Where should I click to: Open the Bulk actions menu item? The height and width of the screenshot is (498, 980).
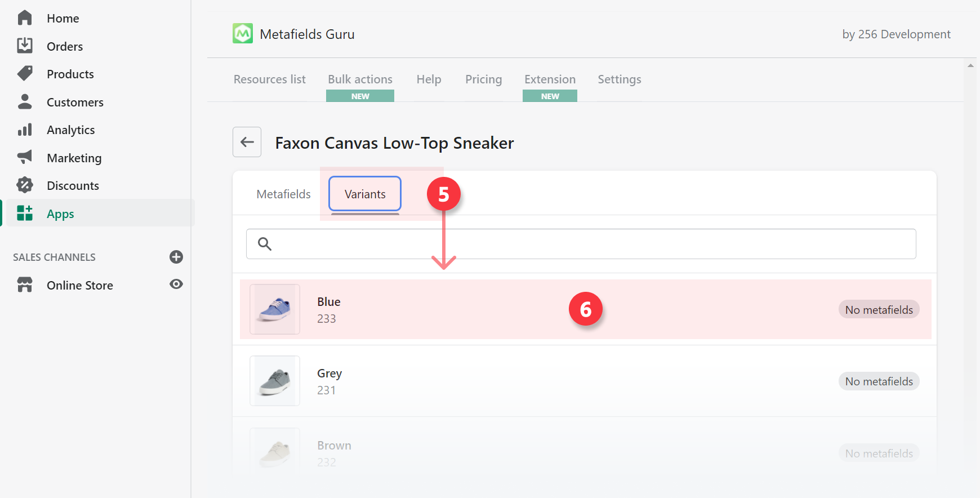(x=360, y=79)
